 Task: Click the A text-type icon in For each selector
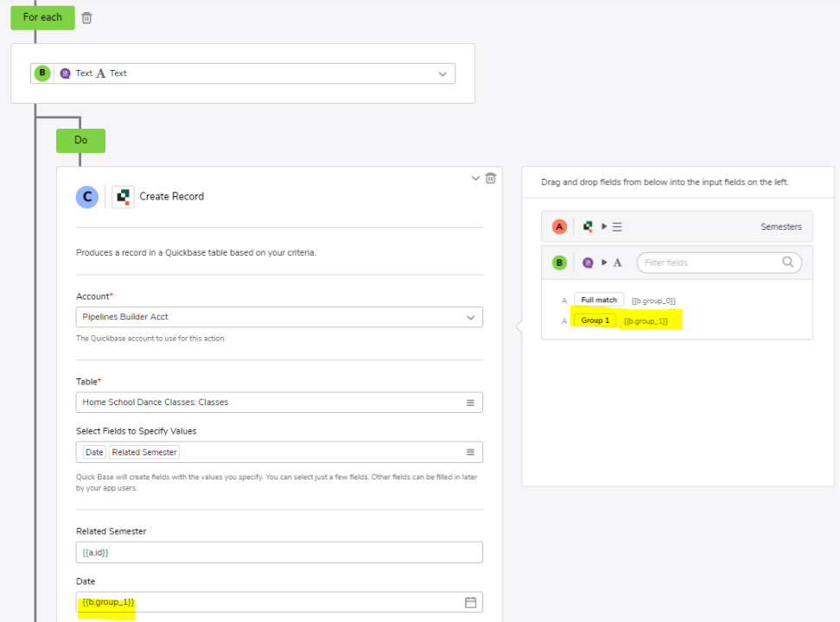coord(101,73)
